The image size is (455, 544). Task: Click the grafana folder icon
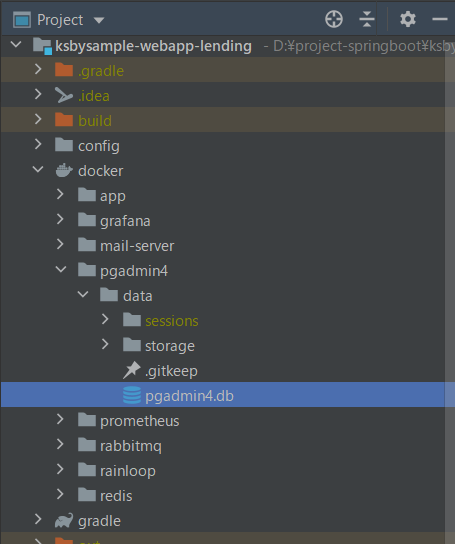(x=87, y=220)
